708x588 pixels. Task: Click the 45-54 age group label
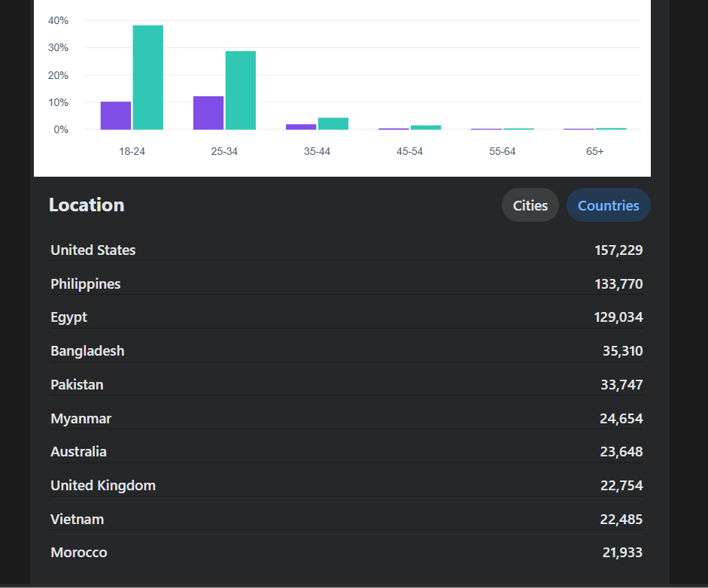(409, 151)
